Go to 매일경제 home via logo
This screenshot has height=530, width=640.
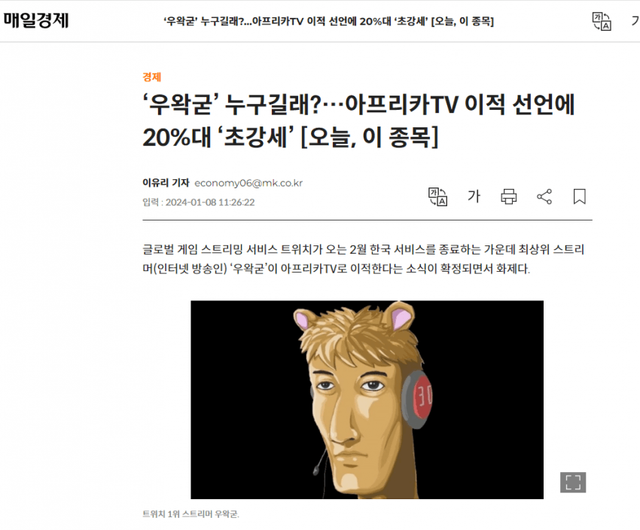36,20
